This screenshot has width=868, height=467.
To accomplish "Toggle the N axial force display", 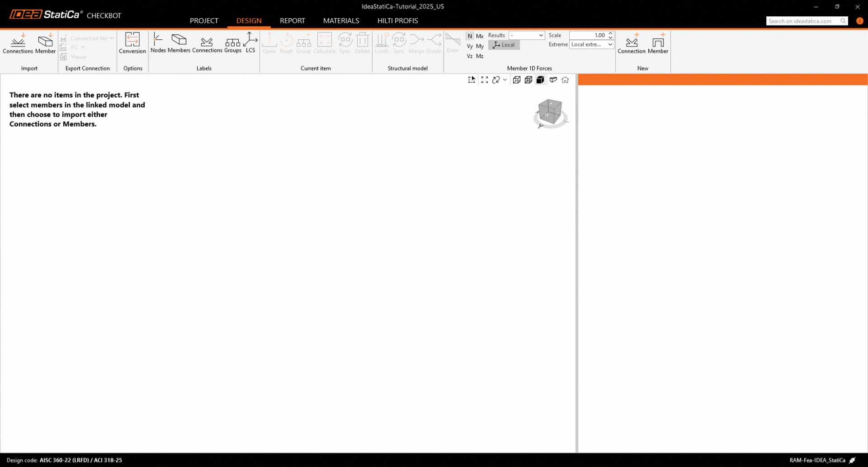I will pyautogui.click(x=470, y=36).
